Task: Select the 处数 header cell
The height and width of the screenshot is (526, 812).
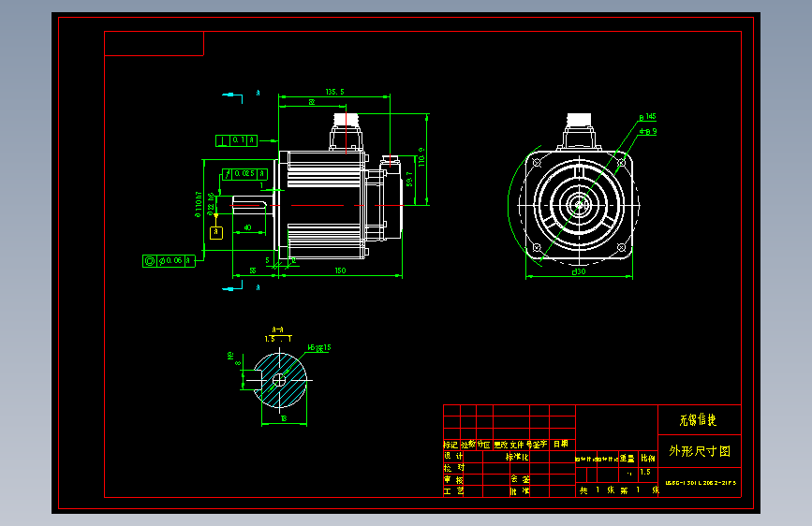Action: (468, 445)
